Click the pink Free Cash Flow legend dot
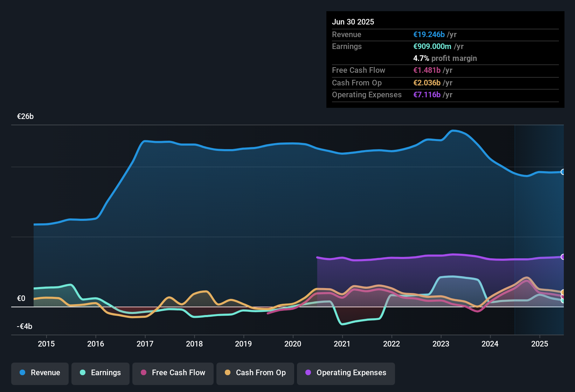Screen dimensions: 575x392 (x=144, y=373)
